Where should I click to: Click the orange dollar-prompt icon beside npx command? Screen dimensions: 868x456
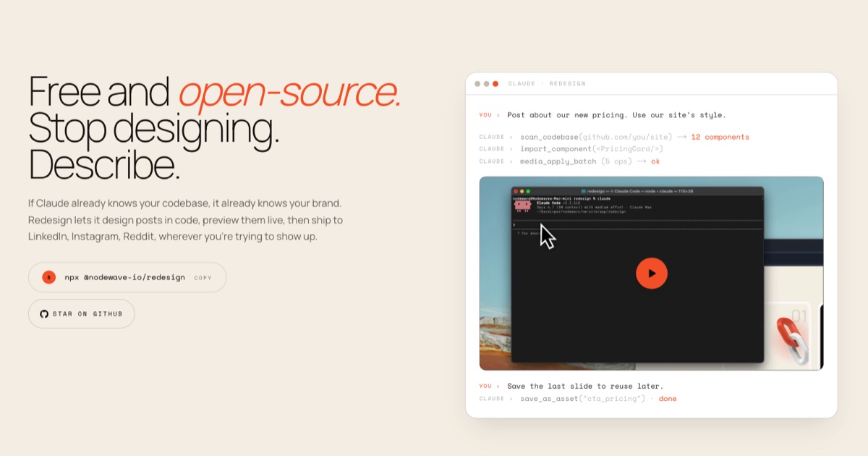click(48, 277)
